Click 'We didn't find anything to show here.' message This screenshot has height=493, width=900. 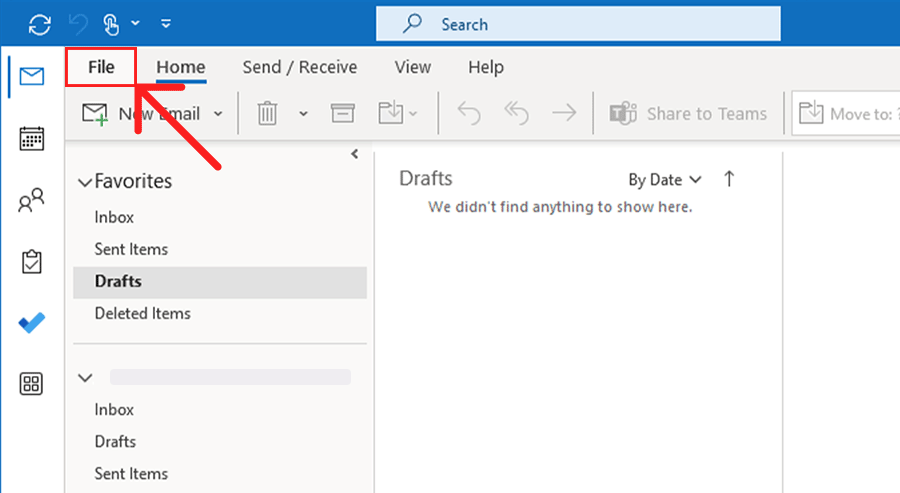click(x=560, y=207)
